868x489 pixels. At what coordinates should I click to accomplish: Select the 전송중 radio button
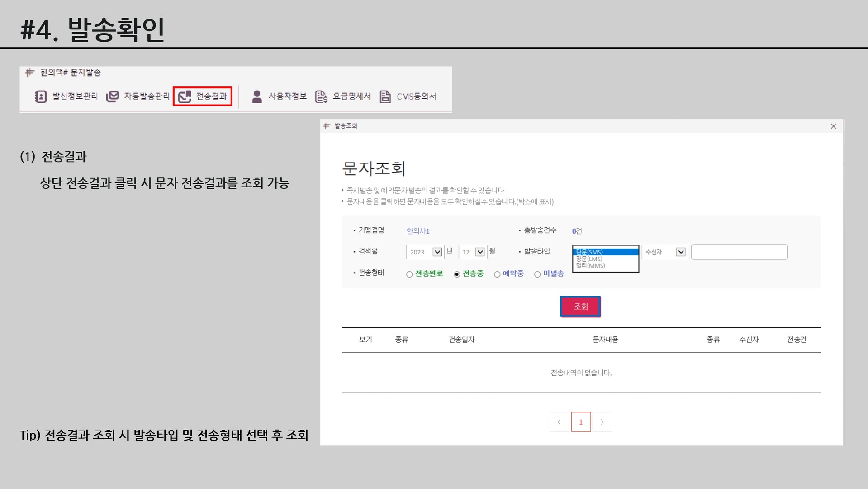coord(457,274)
